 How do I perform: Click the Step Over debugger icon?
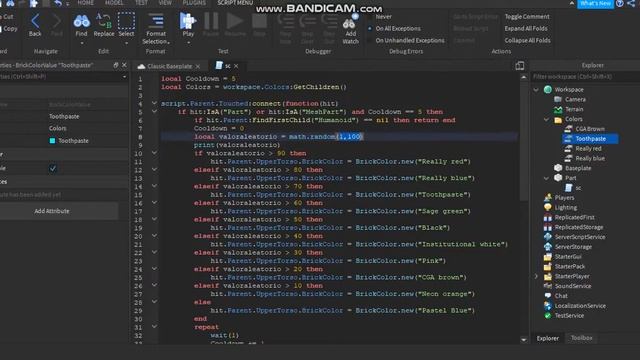click(307, 21)
